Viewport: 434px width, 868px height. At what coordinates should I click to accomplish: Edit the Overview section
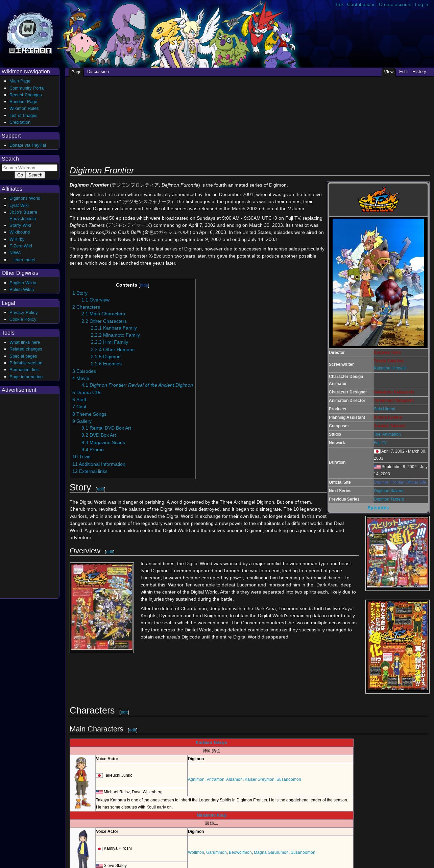point(110,552)
